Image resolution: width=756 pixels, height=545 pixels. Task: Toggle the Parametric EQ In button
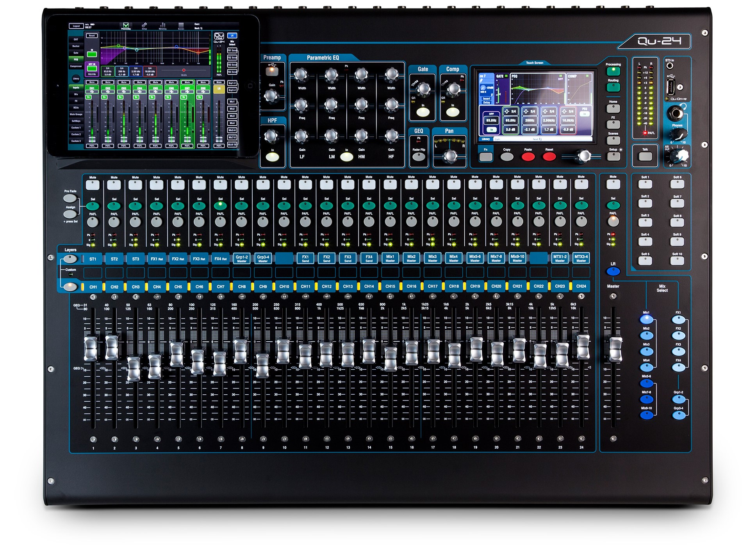point(346,157)
